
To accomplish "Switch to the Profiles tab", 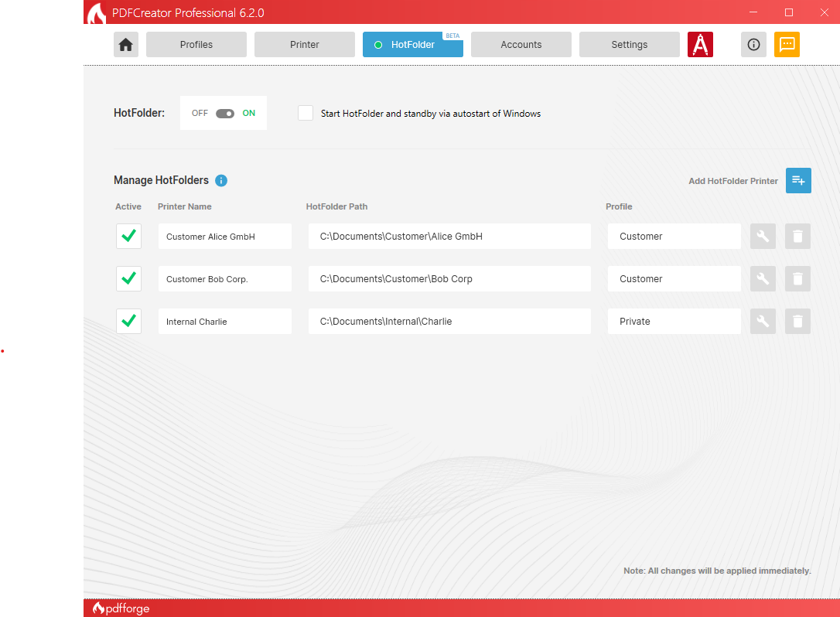I will tap(196, 45).
